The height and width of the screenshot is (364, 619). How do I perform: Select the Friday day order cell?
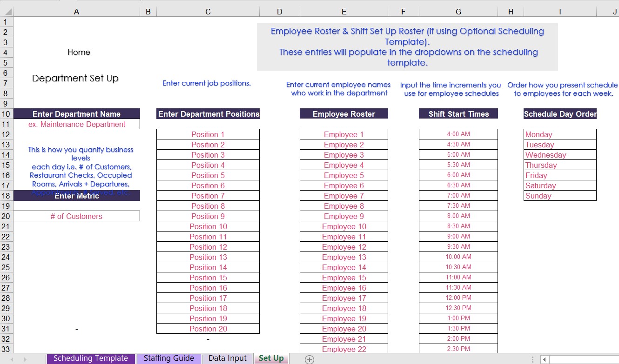[x=560, y=175]
